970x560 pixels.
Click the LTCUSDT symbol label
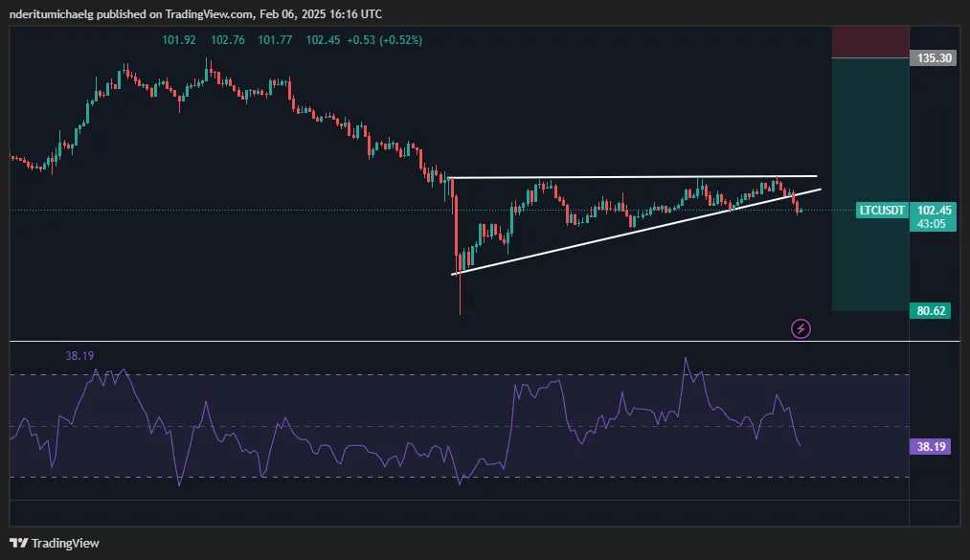(x=882, y=210)
